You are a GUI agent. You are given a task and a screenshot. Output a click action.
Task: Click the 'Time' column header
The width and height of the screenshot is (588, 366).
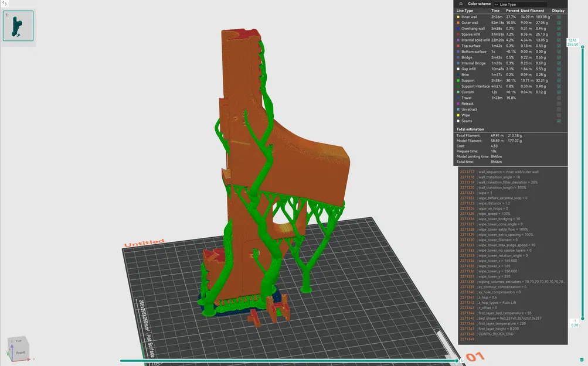(x=495, y=11)
